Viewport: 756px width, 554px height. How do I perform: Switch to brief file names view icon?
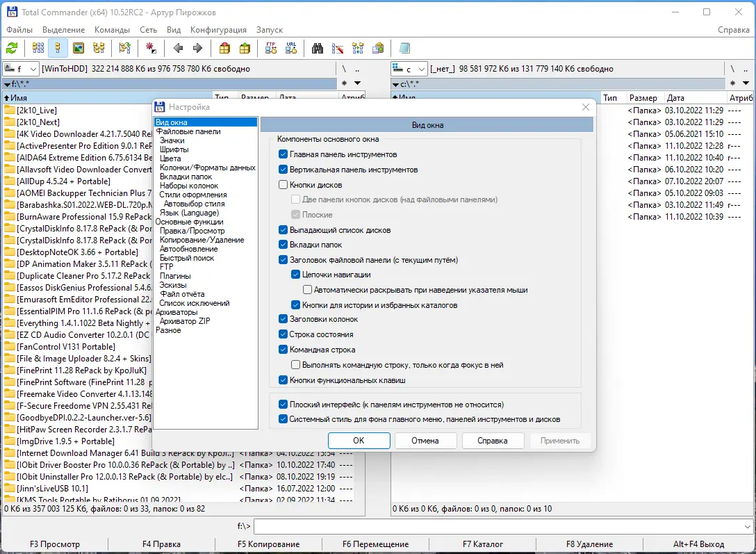(38, 48)
